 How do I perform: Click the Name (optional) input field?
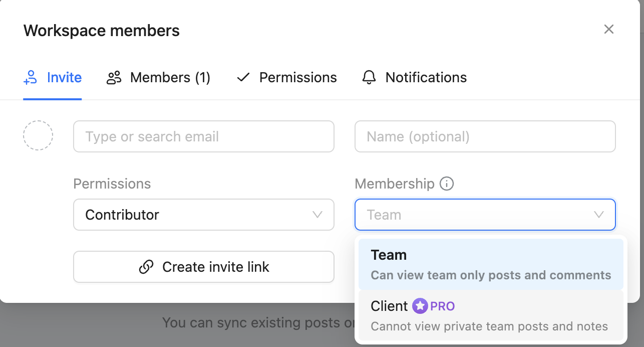[x=485, y=136]
